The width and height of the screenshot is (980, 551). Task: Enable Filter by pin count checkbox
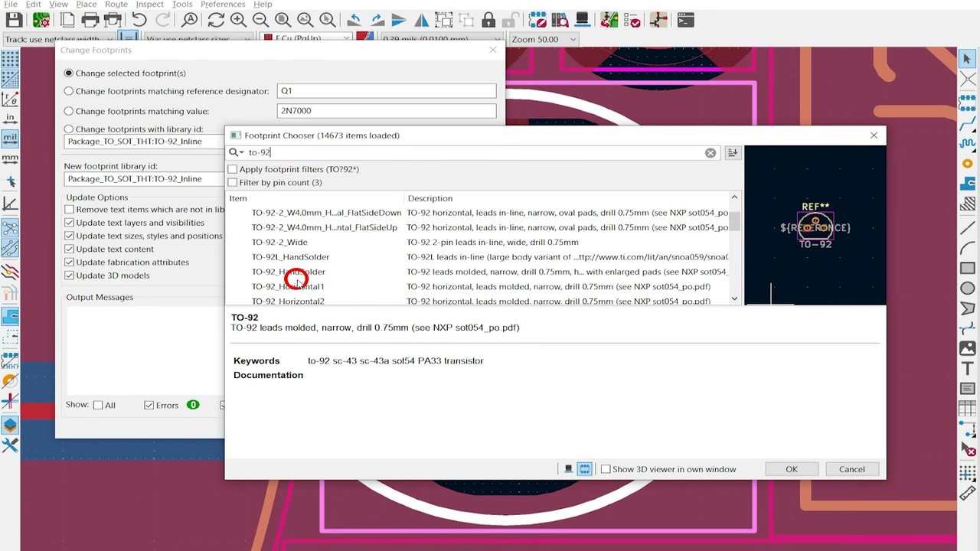tap(233, 183)
